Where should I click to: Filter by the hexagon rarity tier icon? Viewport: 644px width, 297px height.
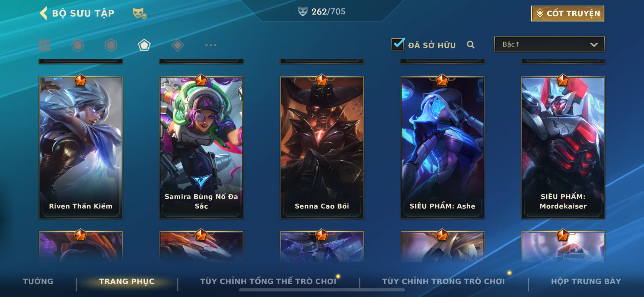(111, 45)
